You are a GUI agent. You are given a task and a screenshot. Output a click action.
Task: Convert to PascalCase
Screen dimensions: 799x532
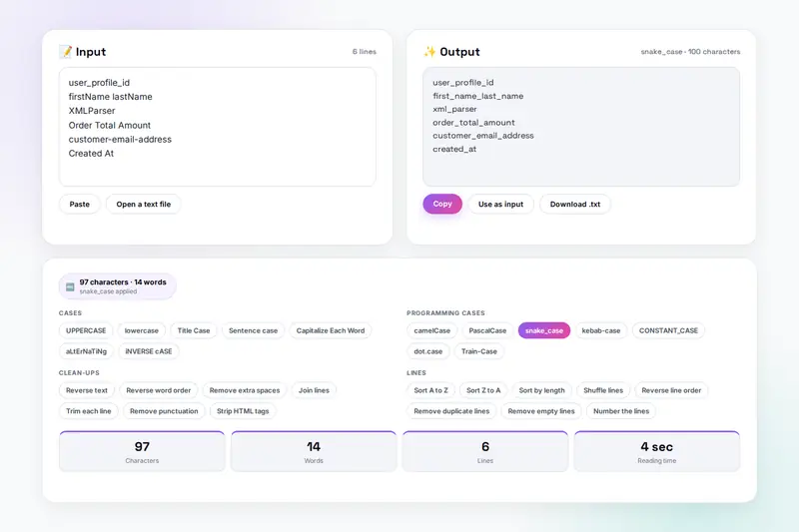487,330
